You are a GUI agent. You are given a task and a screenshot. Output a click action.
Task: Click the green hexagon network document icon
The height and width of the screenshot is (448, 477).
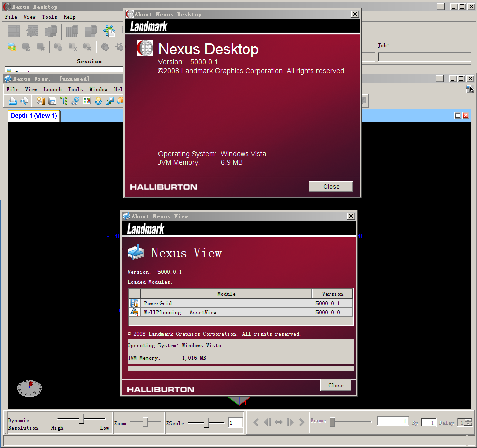[x=109, y=31]
